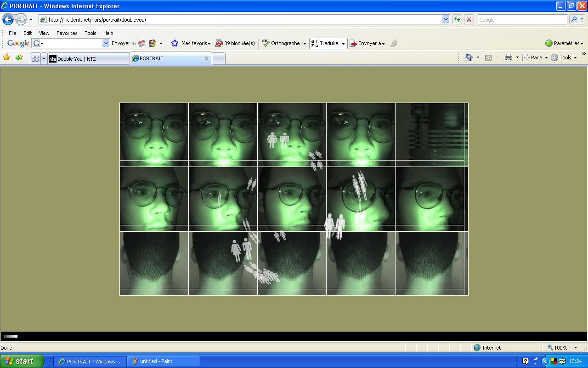The height and width of the screenshot is (368, 588).
Task: Expand the command bar overflow chevron
Action: click(584, 54)
